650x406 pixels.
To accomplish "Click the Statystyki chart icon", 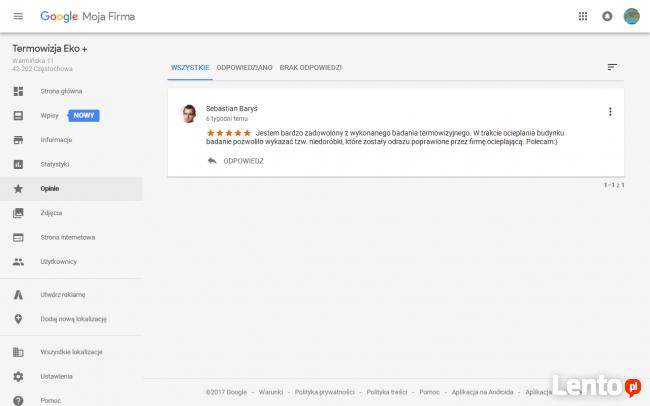I will point(18,164).
